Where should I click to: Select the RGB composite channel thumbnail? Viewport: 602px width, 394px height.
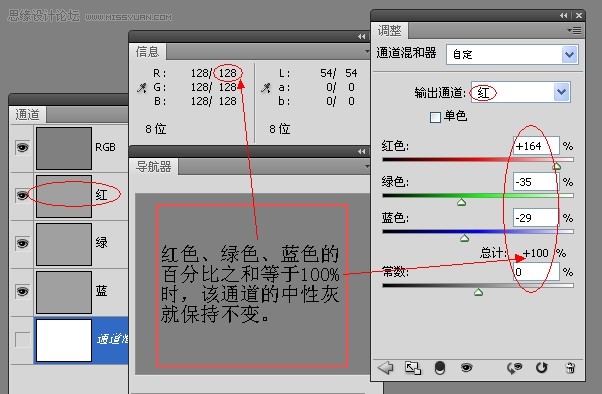coord(64,148)
